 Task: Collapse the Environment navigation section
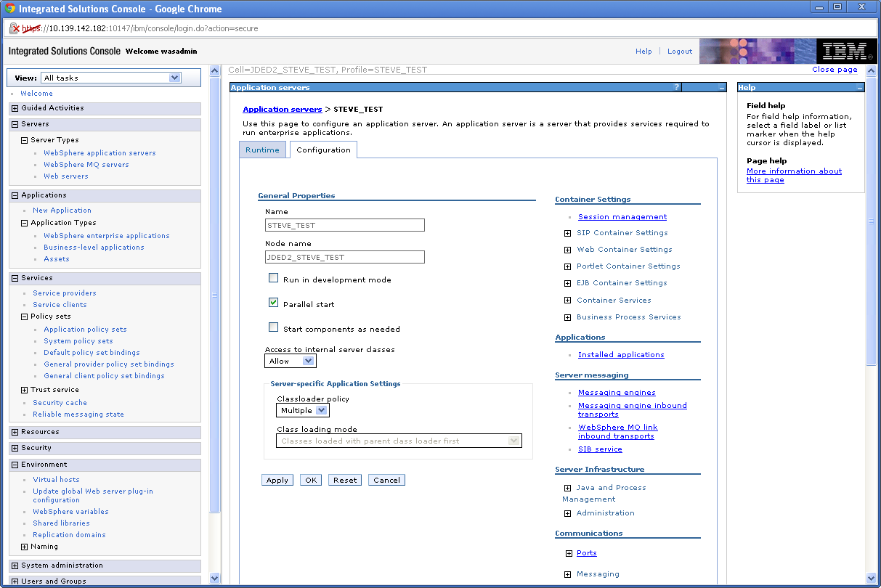(15, 465)
